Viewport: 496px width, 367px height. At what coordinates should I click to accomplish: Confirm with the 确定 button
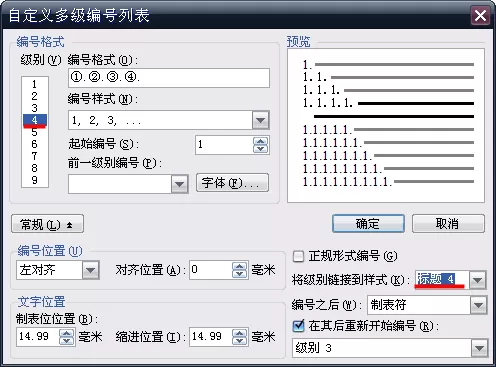coord(368,223)
